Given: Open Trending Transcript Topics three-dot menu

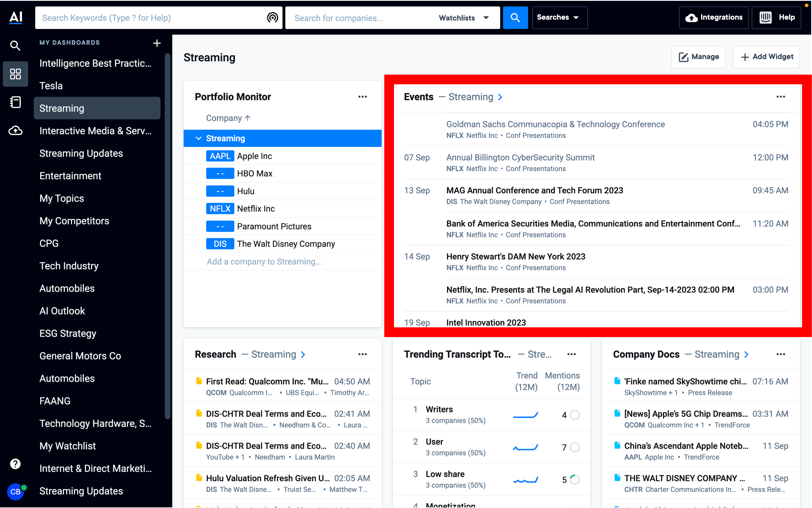Looking at the screenshot, I should point(571,354).
